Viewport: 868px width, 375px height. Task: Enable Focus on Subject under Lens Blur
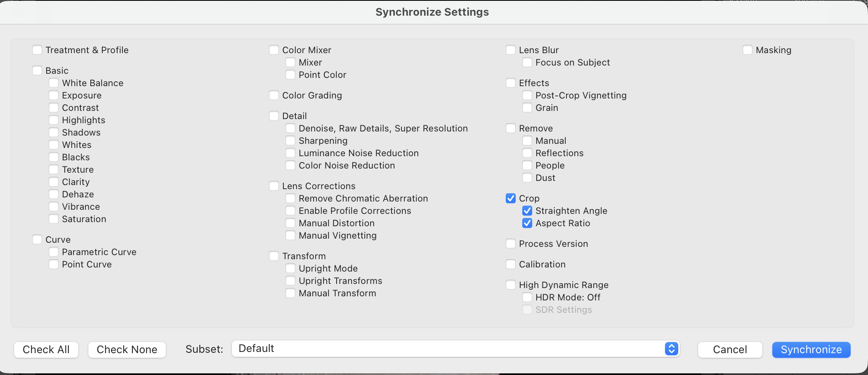(x=527, y=62)
